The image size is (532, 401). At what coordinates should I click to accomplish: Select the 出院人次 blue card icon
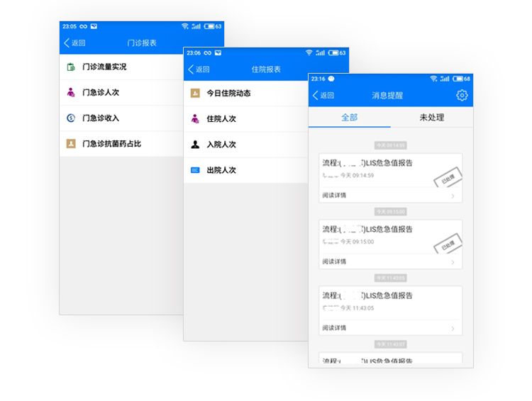point(195,170)
